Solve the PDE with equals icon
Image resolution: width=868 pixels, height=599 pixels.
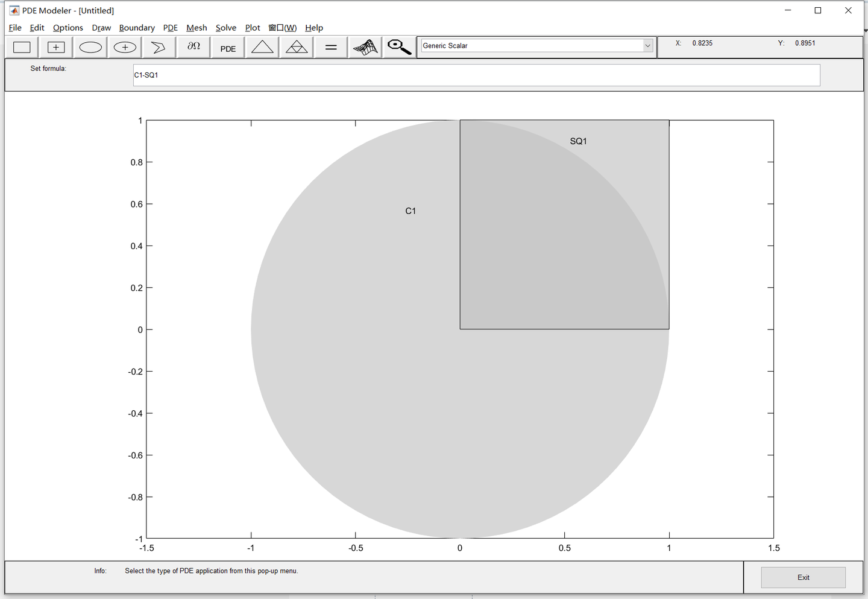[x=331, y=47]
